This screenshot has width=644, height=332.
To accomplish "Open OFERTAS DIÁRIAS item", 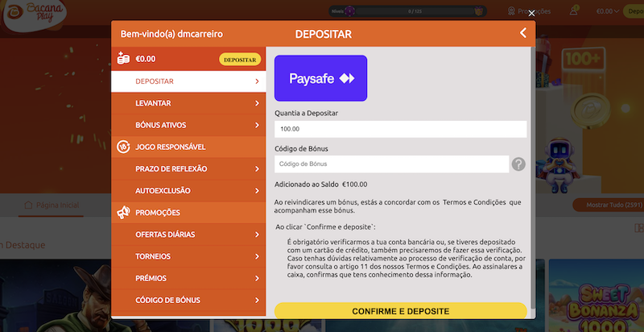I will click(188, 234).
